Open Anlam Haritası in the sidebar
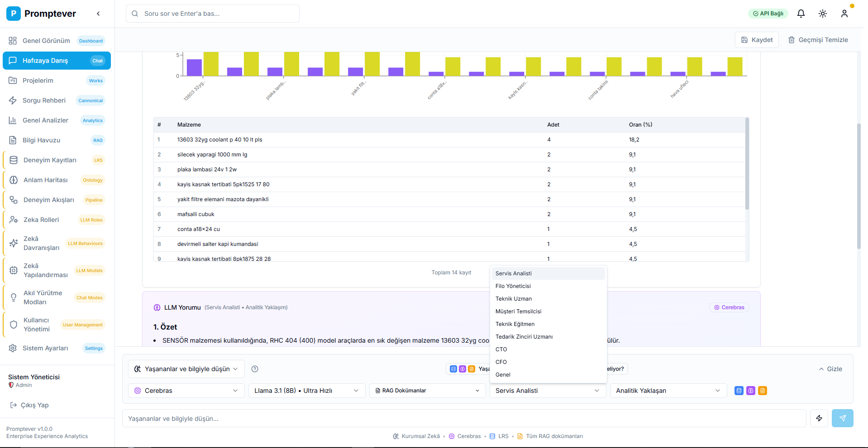The image size is (868, 448). [x=46, y=180]
